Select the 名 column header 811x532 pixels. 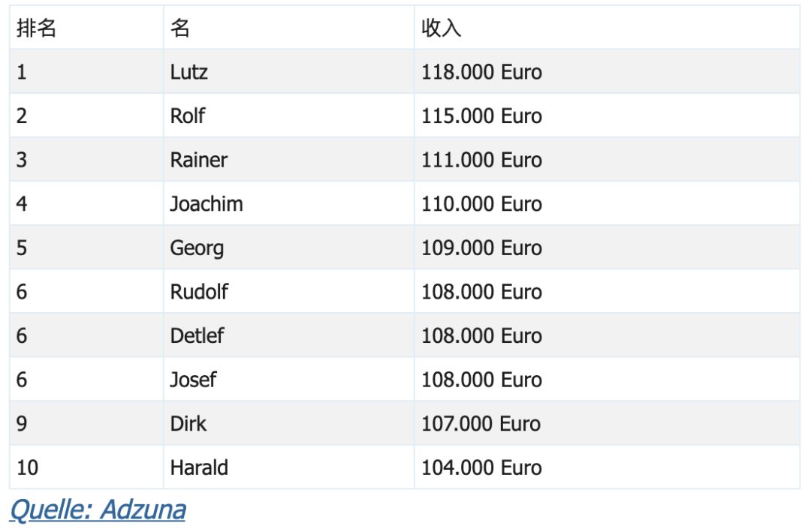pyautogui.click(x=180, y=28)
